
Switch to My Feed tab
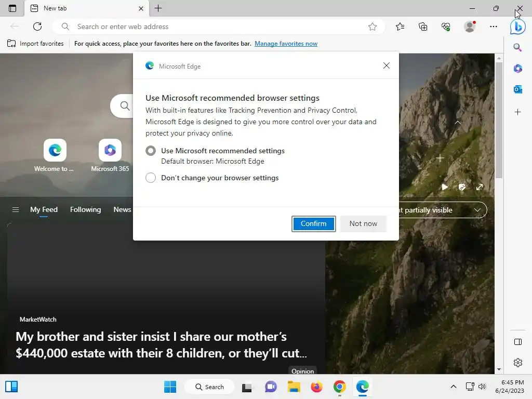44,210
